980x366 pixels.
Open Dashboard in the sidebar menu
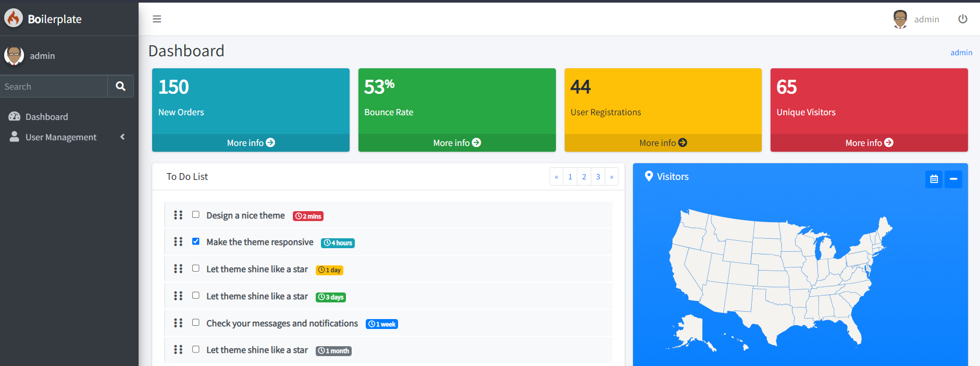pos(46,117)
